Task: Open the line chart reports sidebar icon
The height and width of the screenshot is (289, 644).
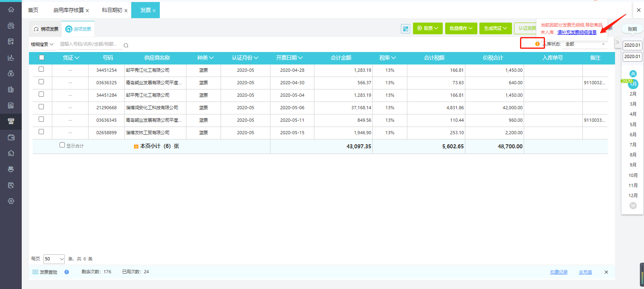Action: 11,58
